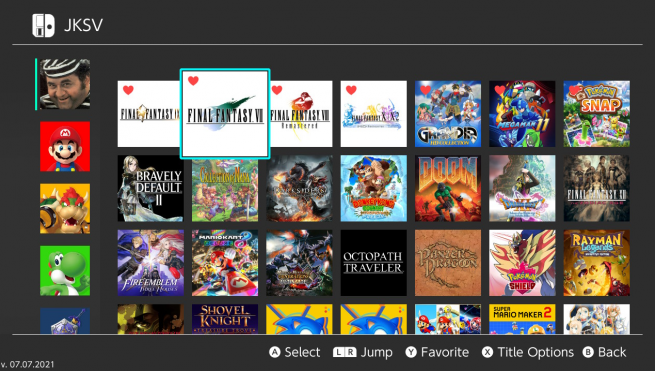655x371 pixels.
Task: Choose the Bowser user profile icon
Action: click(65, 208)
